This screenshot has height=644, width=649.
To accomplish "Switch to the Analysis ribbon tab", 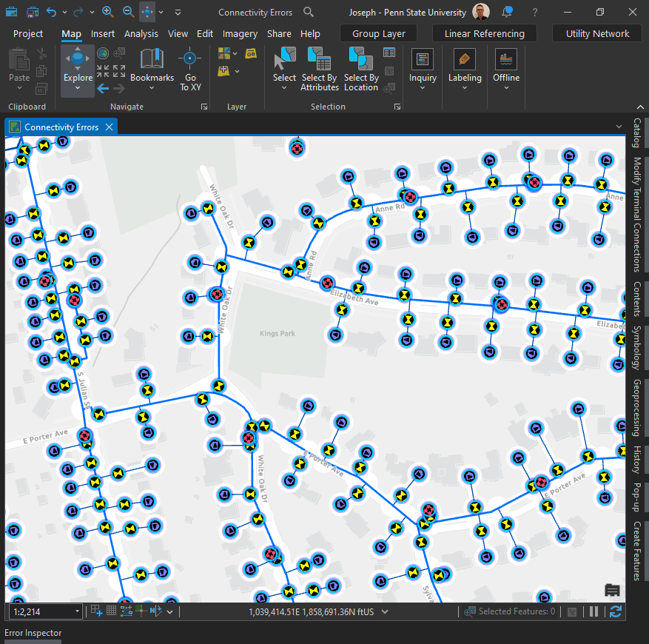I will click(141, 33).
